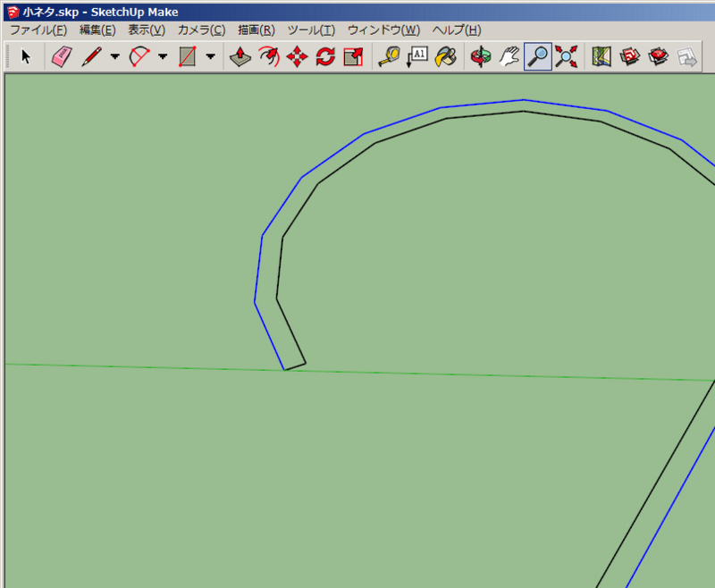
Task: Activate the Orbit camera tool
Action: [481, 56]
